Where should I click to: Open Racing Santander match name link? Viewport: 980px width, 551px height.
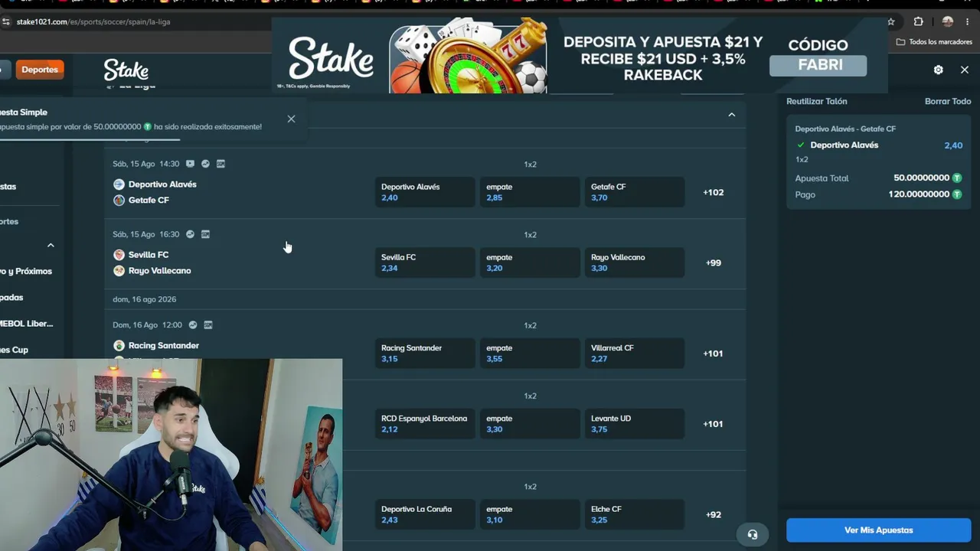164,345
